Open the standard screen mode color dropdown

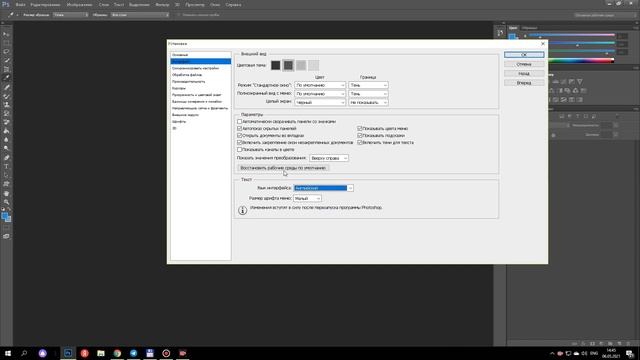320,85
